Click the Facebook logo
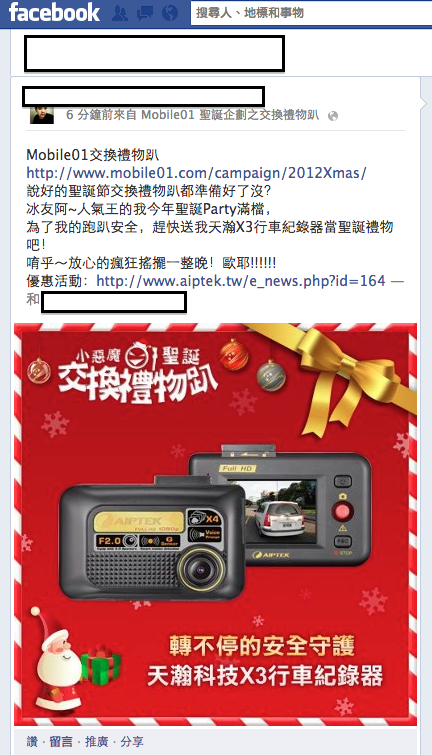The height and width of the screenshot is (755, 432). [54, 12]
